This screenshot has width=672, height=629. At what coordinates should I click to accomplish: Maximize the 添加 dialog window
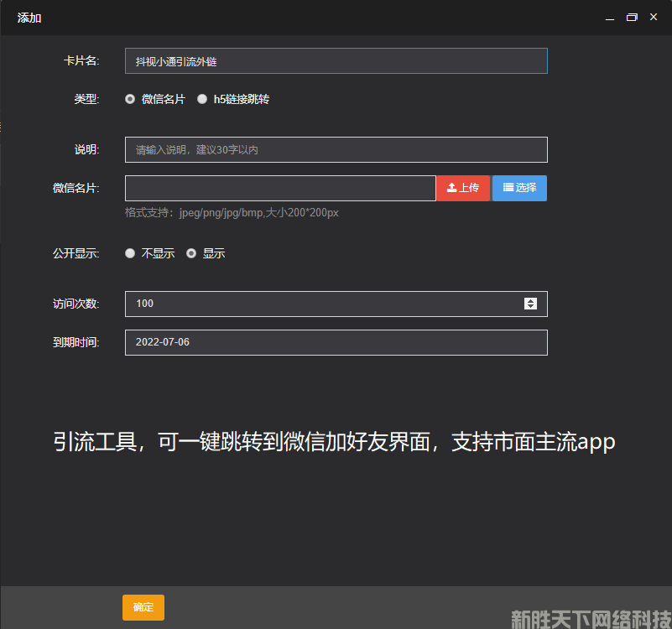point(632,18)
